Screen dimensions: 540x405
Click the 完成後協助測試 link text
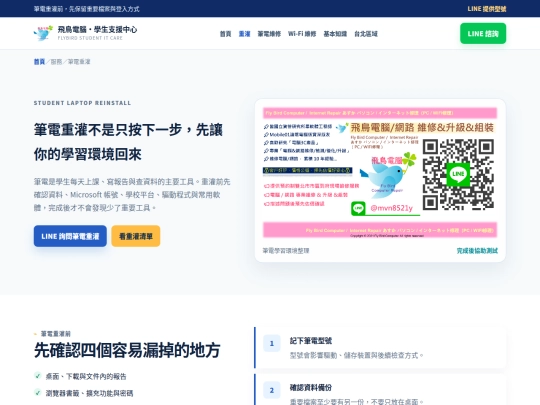click(477, 251)
